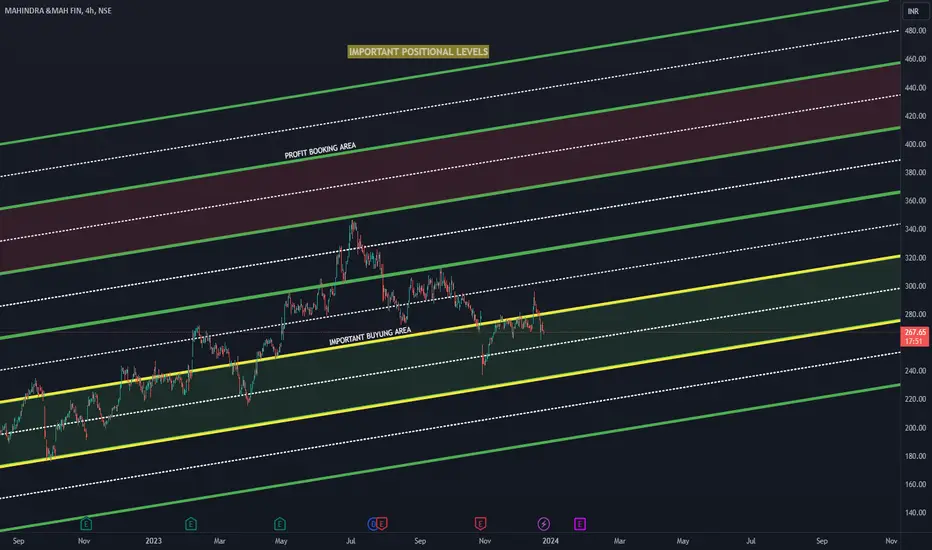The image size is (932, 550).
Task: Open the magenta upcoming earnings marker
Action: pos(580,524)
